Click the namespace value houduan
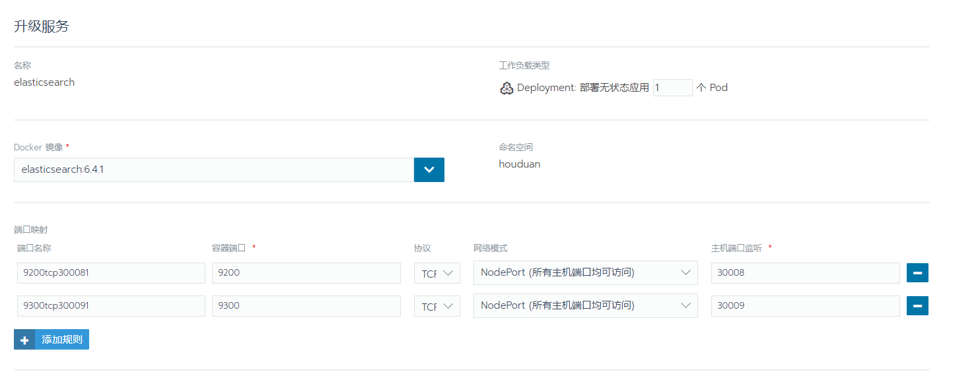 (x=520, y=164)
